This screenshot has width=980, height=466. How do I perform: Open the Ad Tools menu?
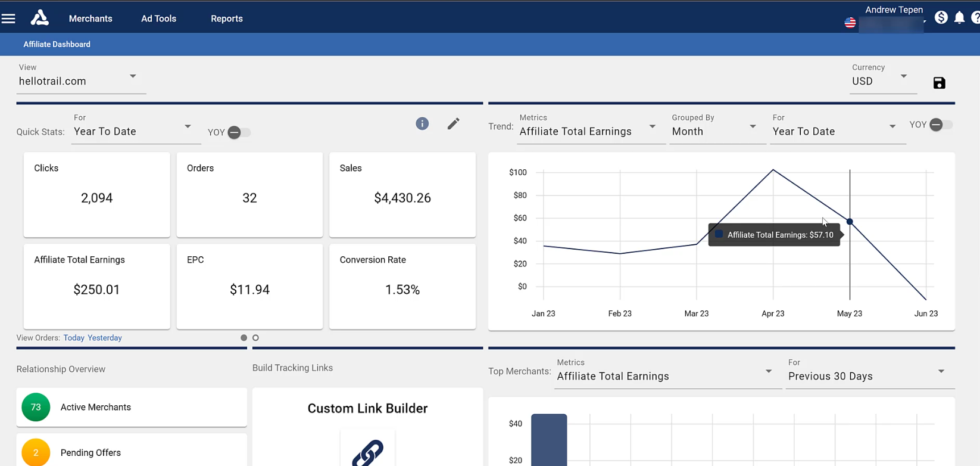(158, 18)
